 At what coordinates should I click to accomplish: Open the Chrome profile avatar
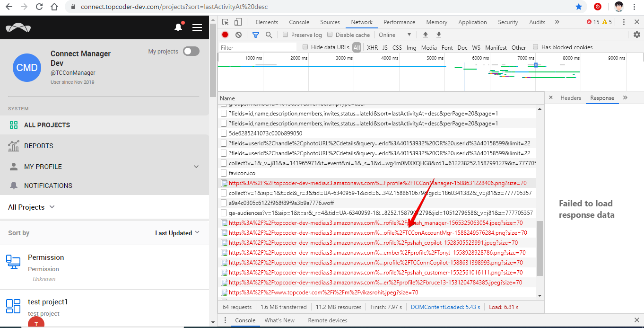click(x=619, y=7)
